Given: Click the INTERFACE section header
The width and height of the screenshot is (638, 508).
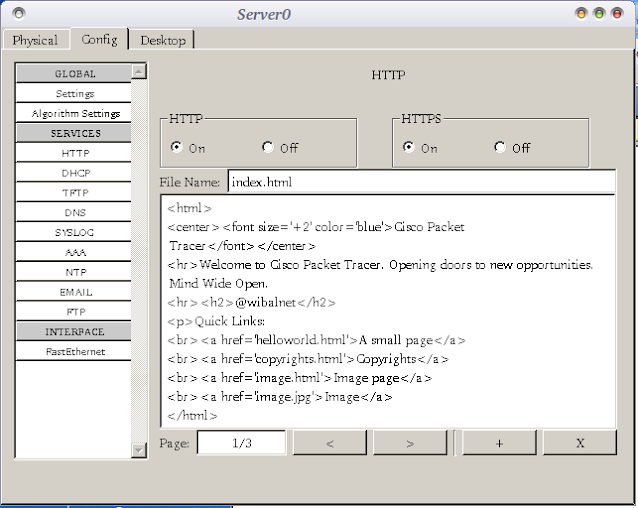Looking at the screenshot, I should coord(74,331).
